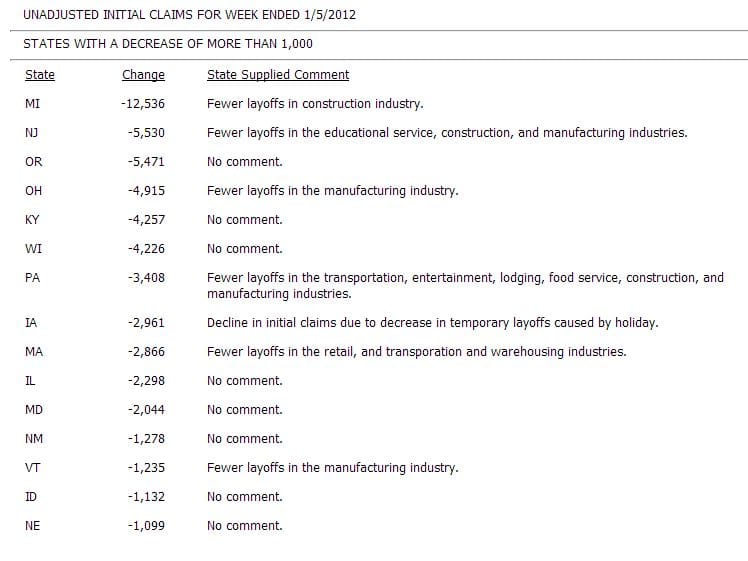Click the MA retail and warehousing comment

[x=416, y=352]
